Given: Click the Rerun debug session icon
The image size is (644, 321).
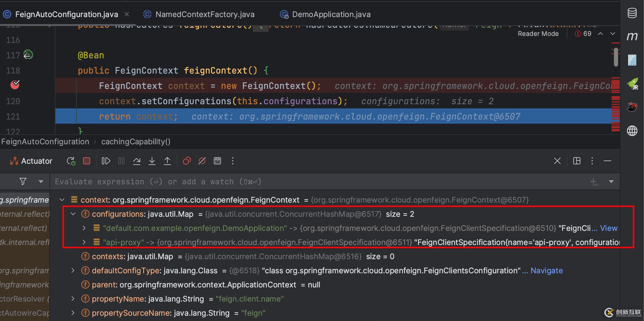Looking at the screenshot, I should coord(71,161).
